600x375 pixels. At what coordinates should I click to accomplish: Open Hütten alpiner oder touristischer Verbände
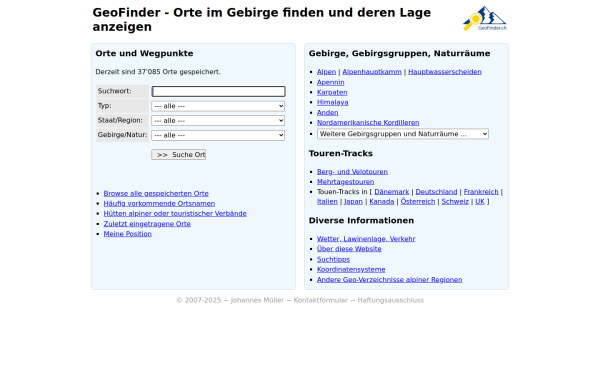pyautogui.click(x=175, y=214)
